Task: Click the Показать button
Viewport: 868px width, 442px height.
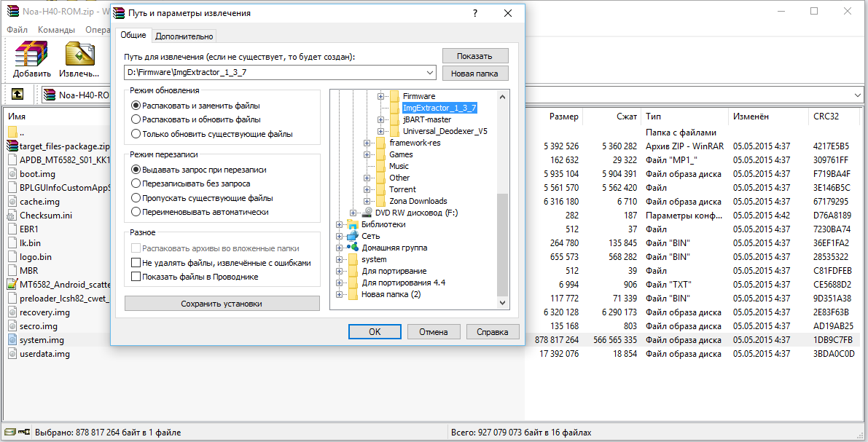Action: click(x=475, y=56)
